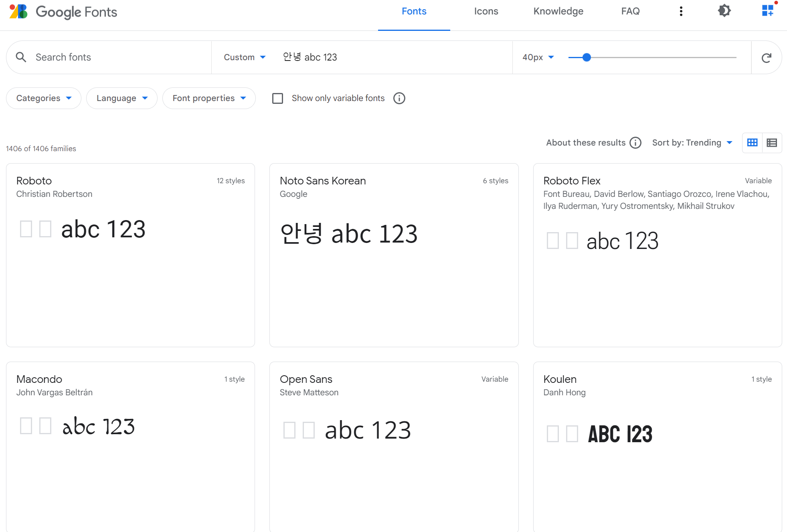The height and width of the screenshot is (532, 787).
Task: Open the Language filter dropdown
Action: (121, 98)
